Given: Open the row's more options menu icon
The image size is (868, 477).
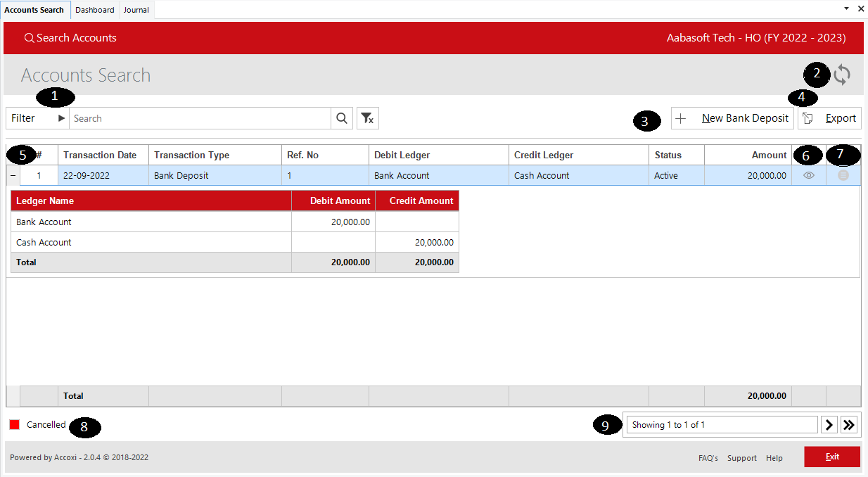Looking at the screenshot, I should pos(843,175).
